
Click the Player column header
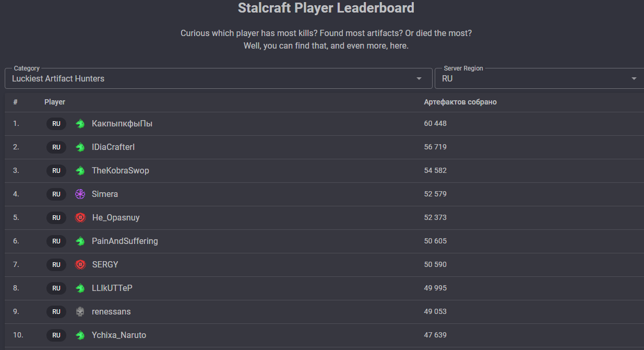pos(55,102)
